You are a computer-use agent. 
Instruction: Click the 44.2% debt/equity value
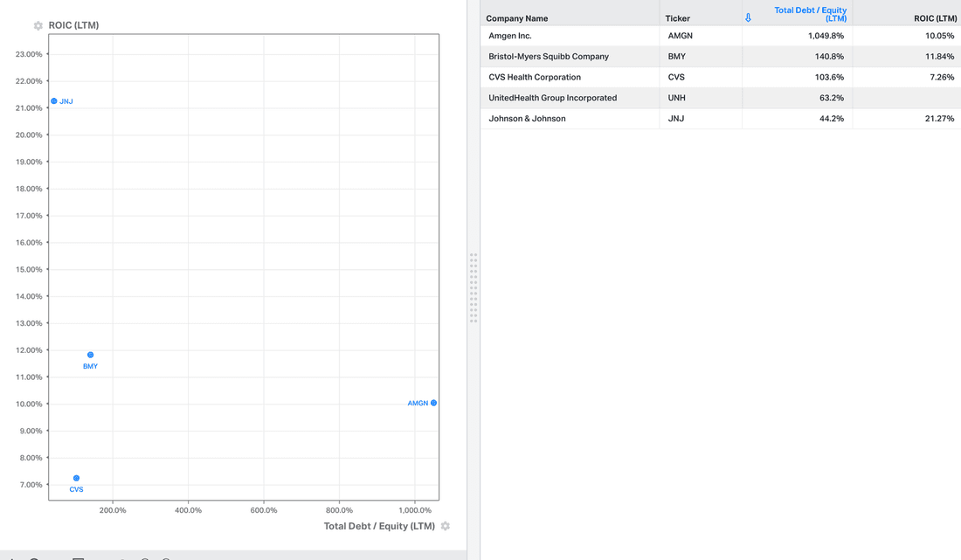(x=832, y=119)
